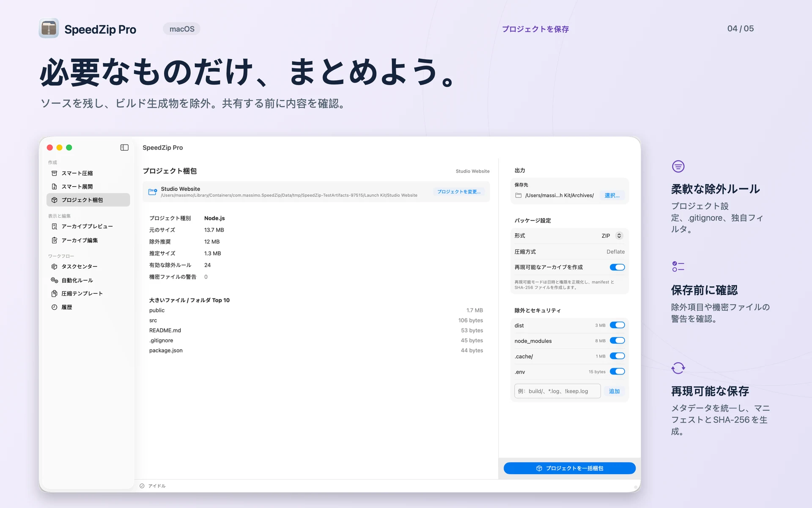Click the 履歴 clock icon

(x=54, y=307)
